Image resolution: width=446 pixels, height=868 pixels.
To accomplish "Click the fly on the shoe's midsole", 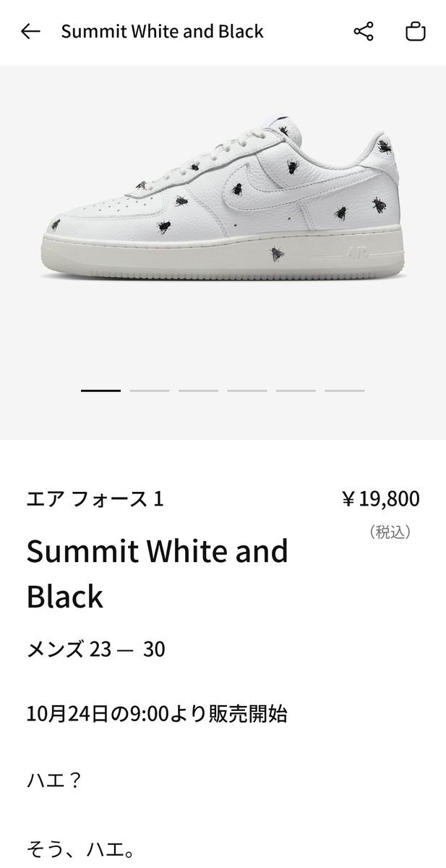I will (x=277, y=255).
